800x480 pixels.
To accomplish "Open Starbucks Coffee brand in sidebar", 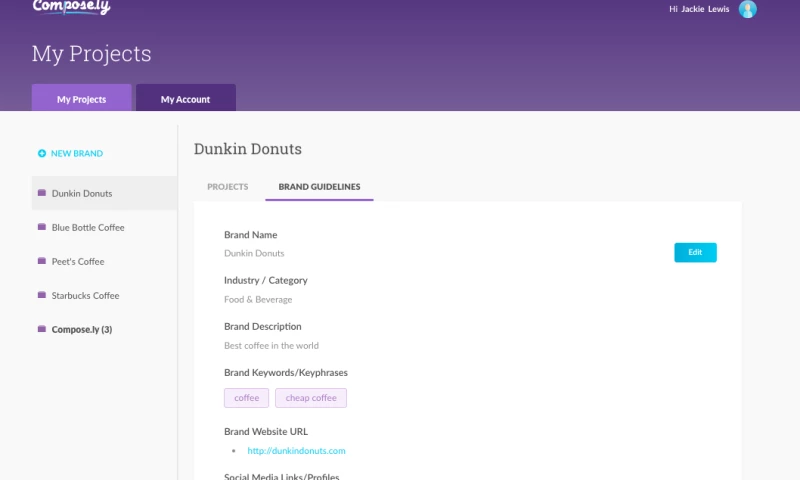I will click(x=85, y=295).
